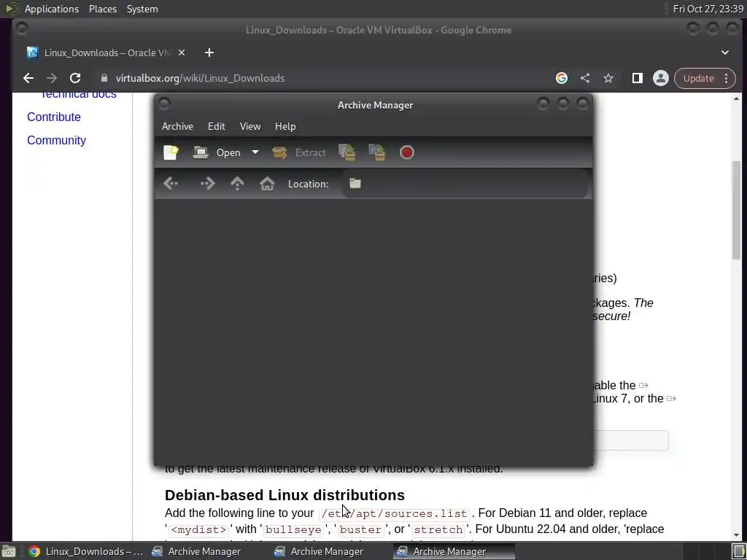Click the '<mydist>' code text
Image resolution: width=747 pixels, height=560 pixels.
coord(198,530)
